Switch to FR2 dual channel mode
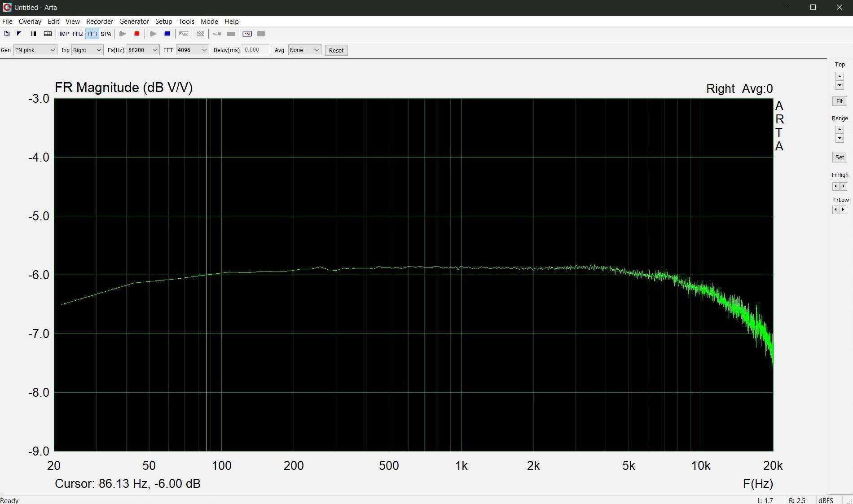 click(x=78, y=34)
